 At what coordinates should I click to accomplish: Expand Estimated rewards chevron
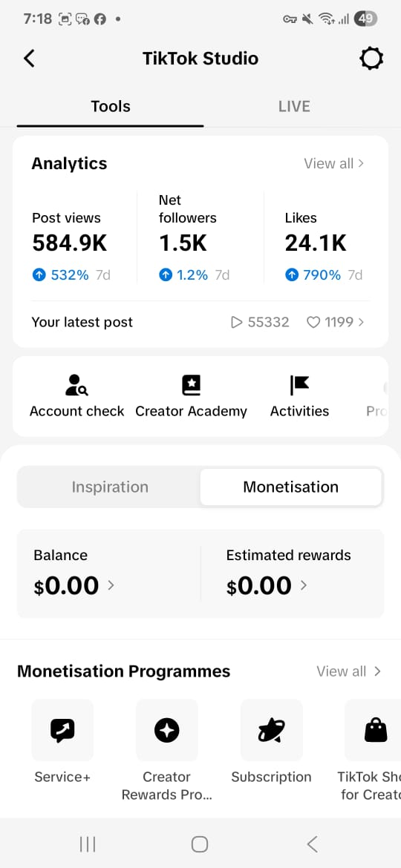(x=304, y=585)
